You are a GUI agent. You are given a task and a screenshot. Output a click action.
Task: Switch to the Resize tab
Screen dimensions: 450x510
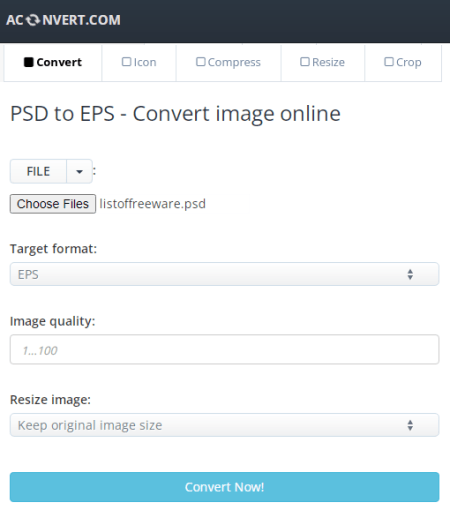tap(323, 62)
